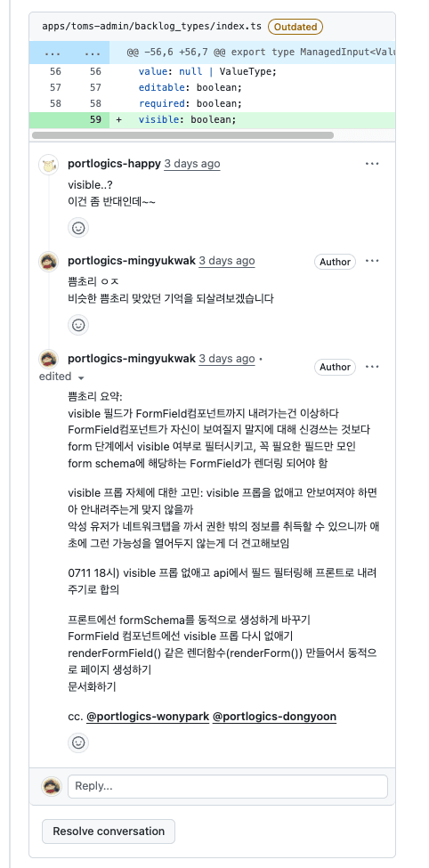Click the horizontal scrollbar under the diff

pyautogui.click(x=182, y=135)
